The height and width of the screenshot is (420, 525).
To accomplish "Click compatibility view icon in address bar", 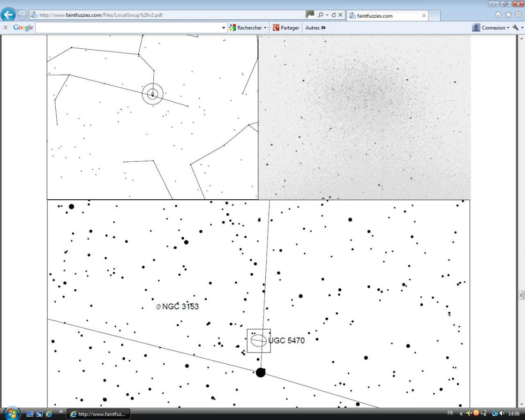I will click(x=310, y=15).
